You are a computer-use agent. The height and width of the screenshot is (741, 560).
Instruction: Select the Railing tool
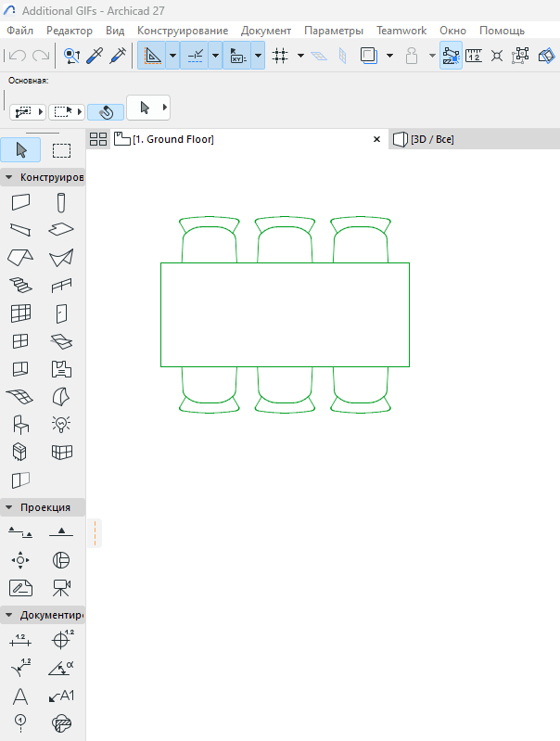click(x=61, y=286)
